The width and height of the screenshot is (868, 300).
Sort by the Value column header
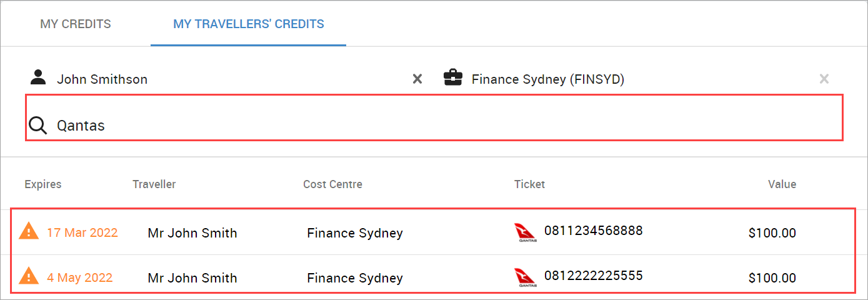coord(782,184)
